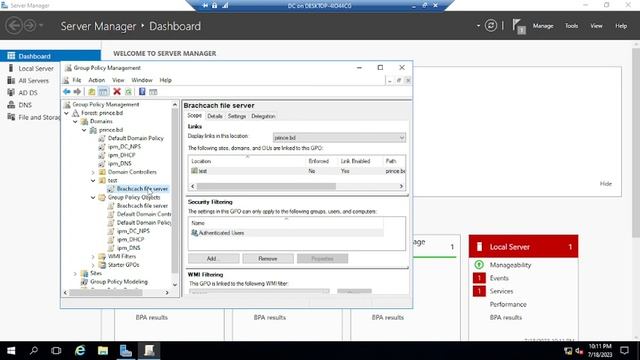
Task: Click the Remove button under Security Filtering
Action: pyautogui.click(x=268, y=259)
